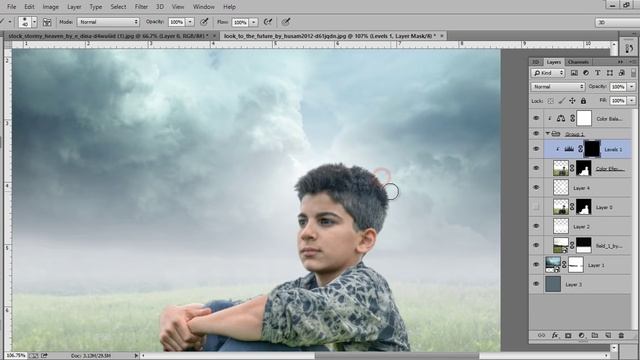Open brush Mode Normal dropdown

[x=108, y=22]
